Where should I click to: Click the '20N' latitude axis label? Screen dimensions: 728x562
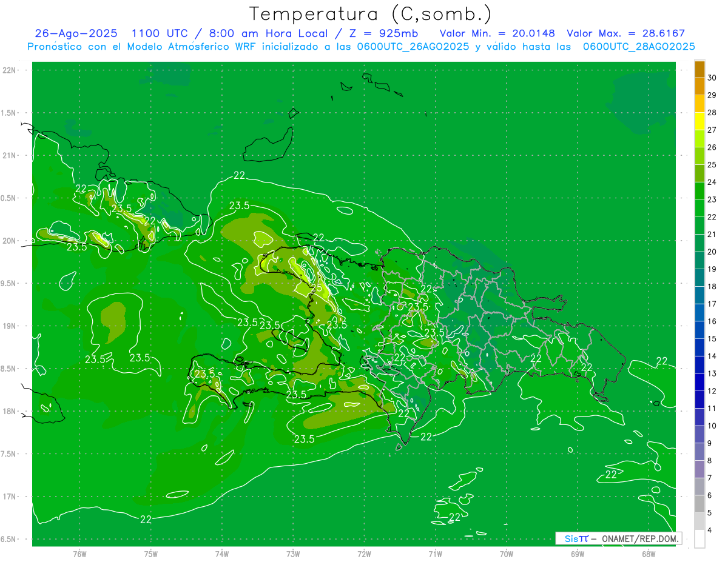tap(10, 241)
